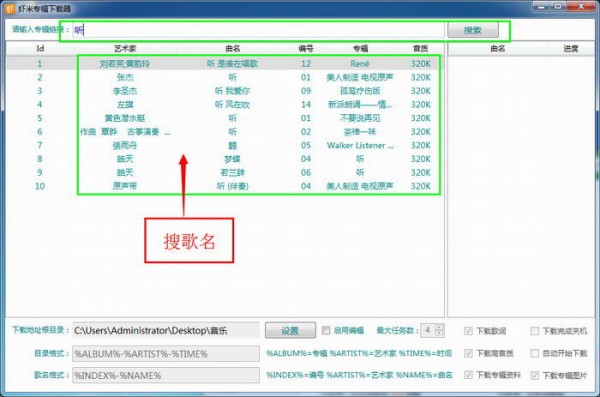Click Id 10 in the results list
The width and height of the screenshot is (600, 397).
pos(40,186)
